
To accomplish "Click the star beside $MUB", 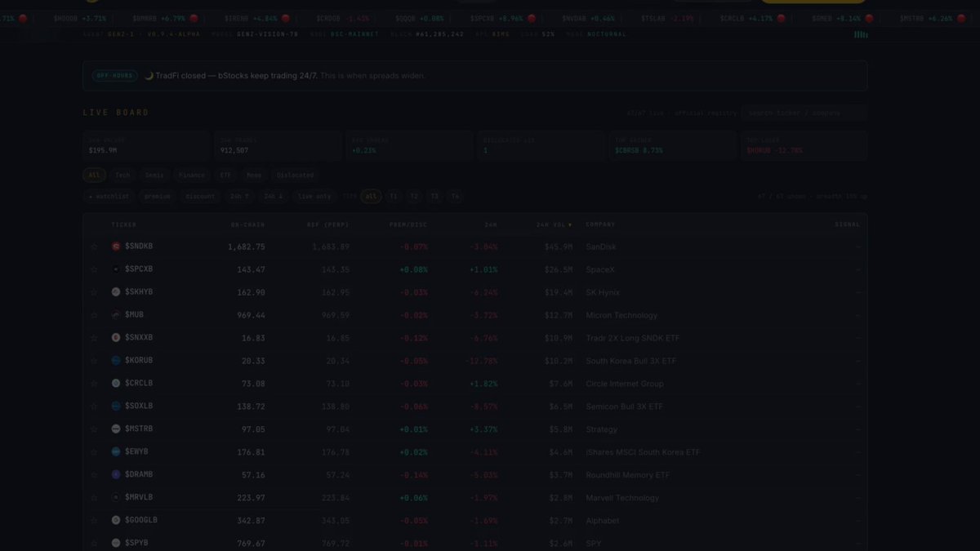I will [94, 315].
